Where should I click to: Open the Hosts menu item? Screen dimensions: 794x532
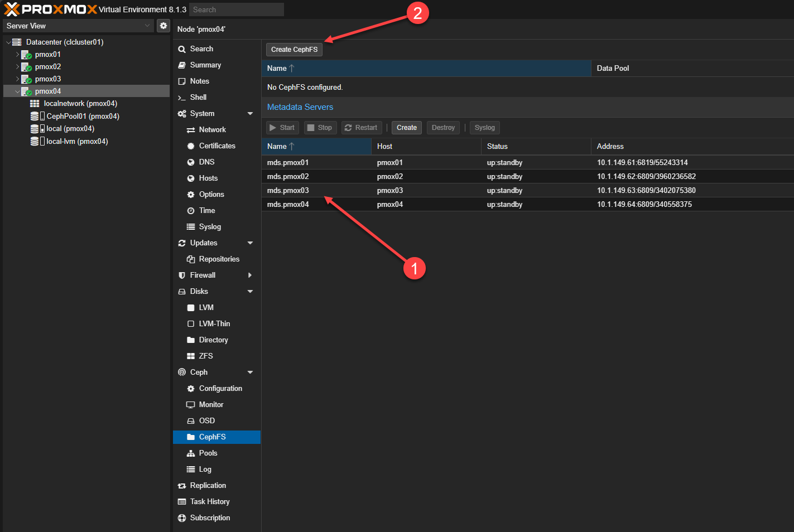pyautogui.click(x=216, y=178)
